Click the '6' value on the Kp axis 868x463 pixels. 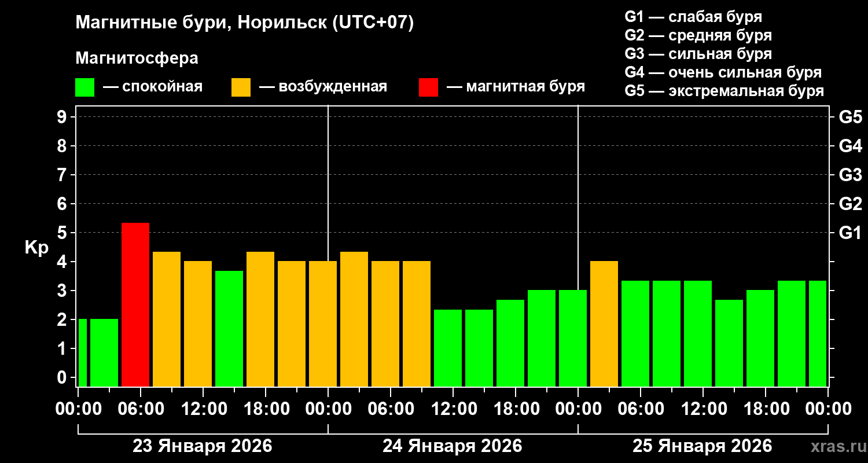pyautogui.click(x=63, y=204)
